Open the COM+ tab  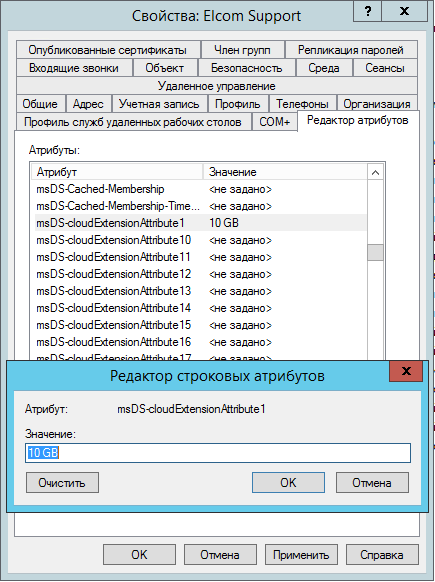[x=274, y=122]
